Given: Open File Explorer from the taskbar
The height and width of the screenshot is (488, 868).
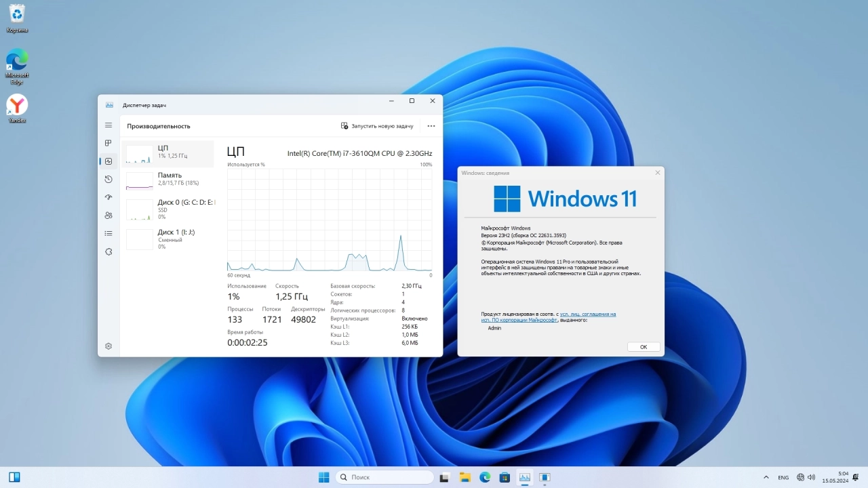Looking at the screenshot, I should click(465, 477).
